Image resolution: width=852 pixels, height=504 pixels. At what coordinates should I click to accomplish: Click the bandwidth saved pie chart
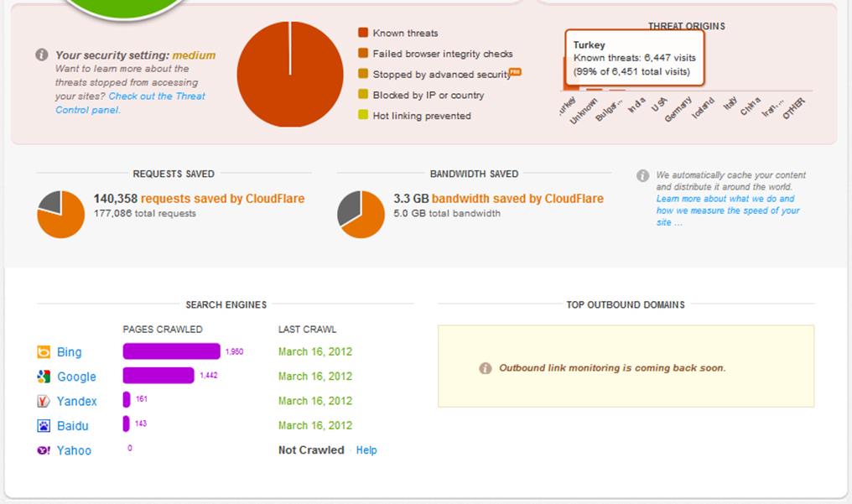tap(361, 214)
